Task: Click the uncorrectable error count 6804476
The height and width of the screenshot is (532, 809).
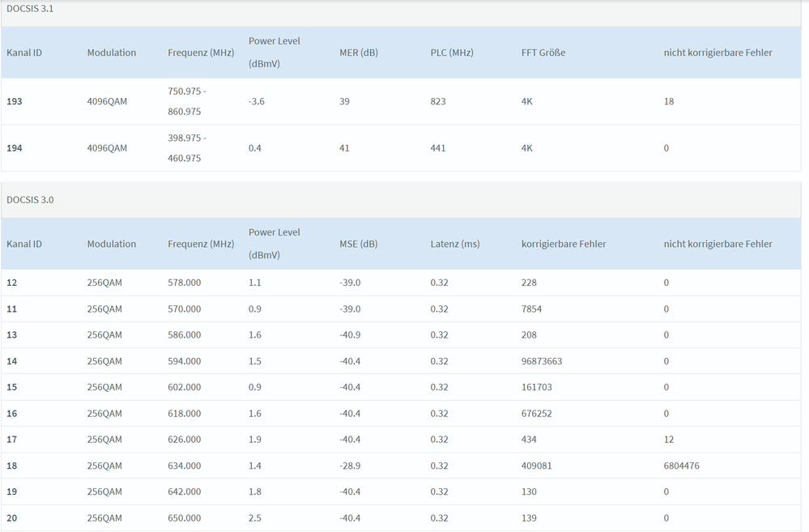Action: click(x=682, y=466)
